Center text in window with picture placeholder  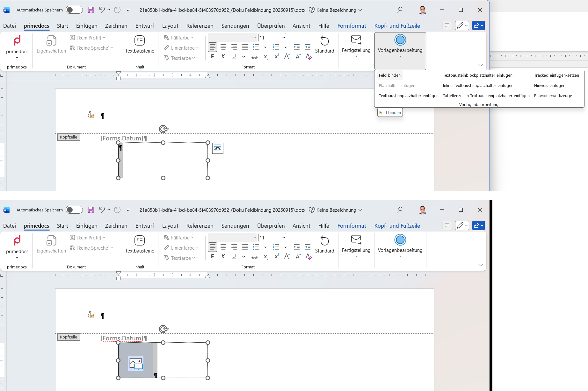pos(223,247)
